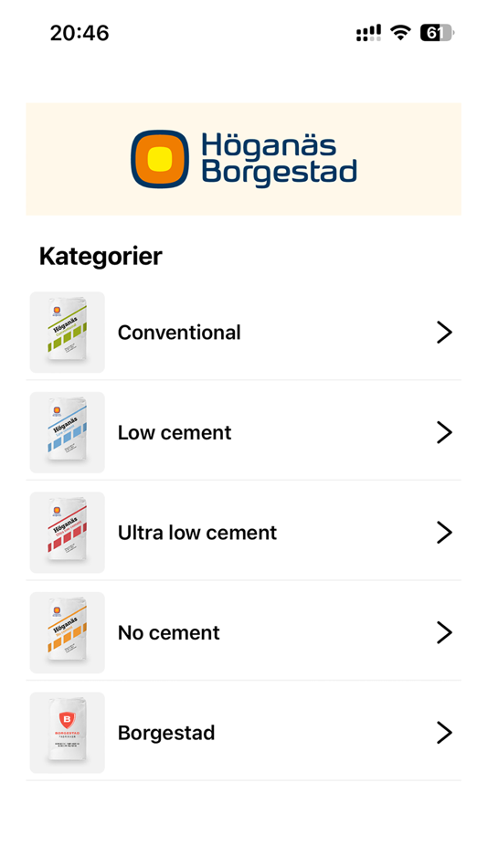Tap the battery indicator in status bar

point(437,33)
